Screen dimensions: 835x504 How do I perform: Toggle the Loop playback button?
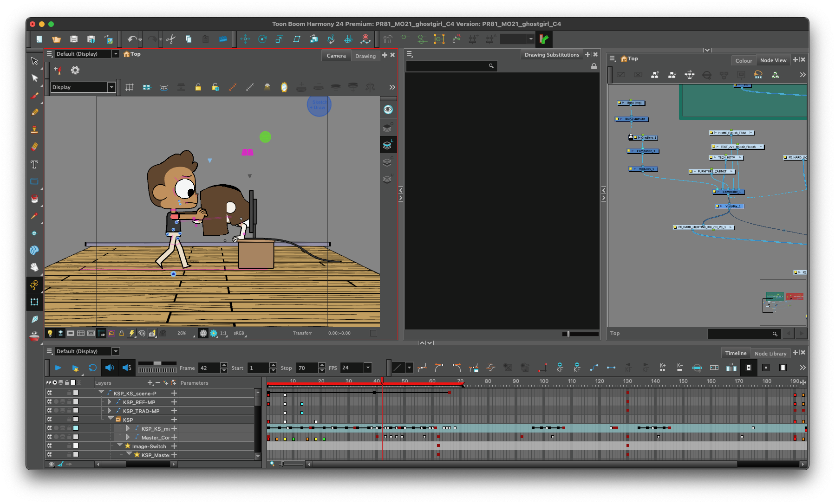point(92,368)
